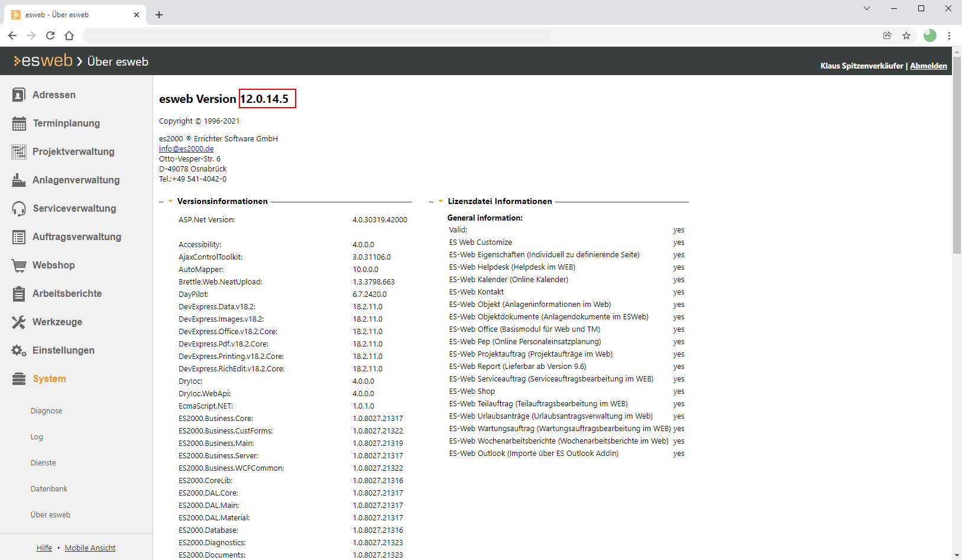Open the green browser profile avatar

tap(930, 35)
